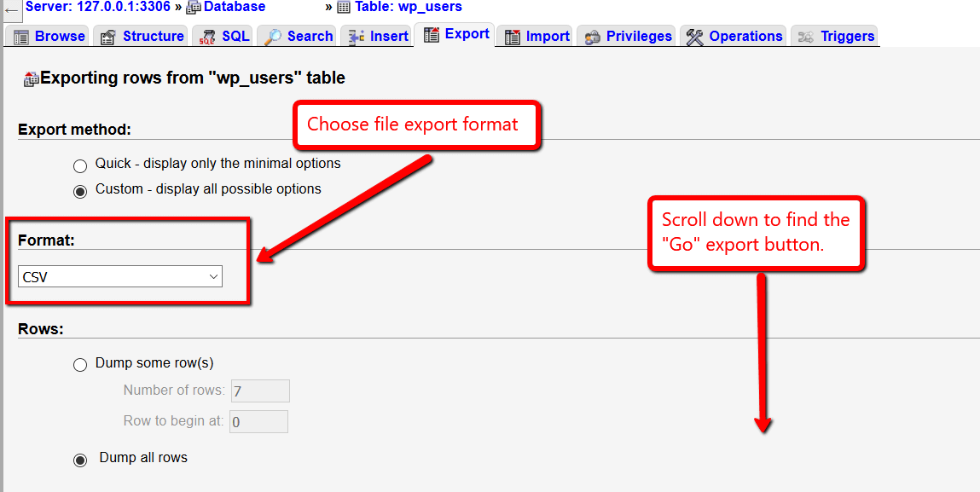Screen dimensions: 980x492
Task: Click the Import tab icon
Action: point(513,37)
